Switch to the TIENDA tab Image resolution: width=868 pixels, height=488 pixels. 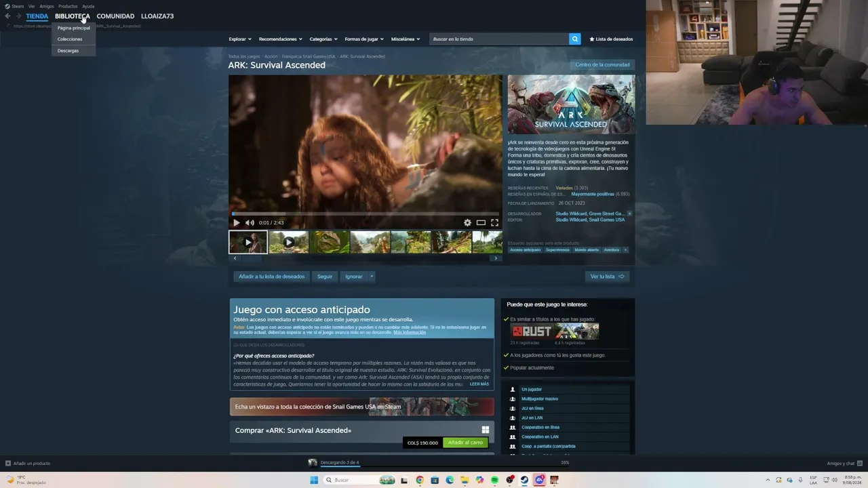pos(37,16)
